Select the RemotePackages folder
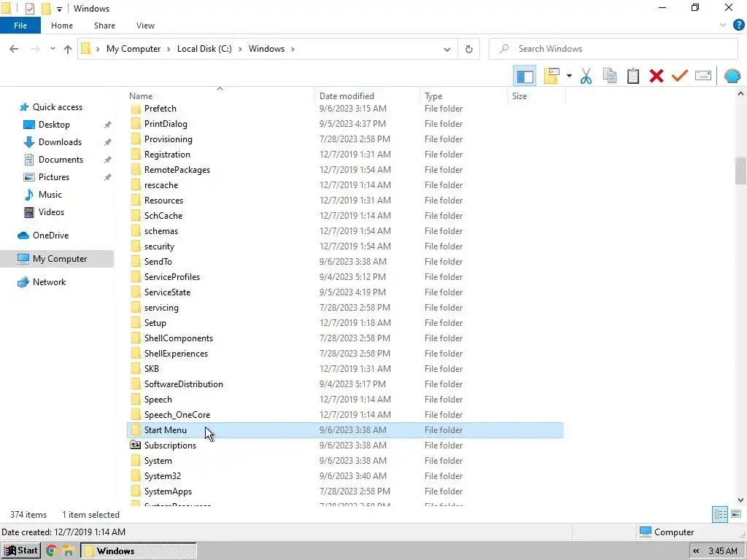This screenshot has width=747, height=560. tap(177, 170)
